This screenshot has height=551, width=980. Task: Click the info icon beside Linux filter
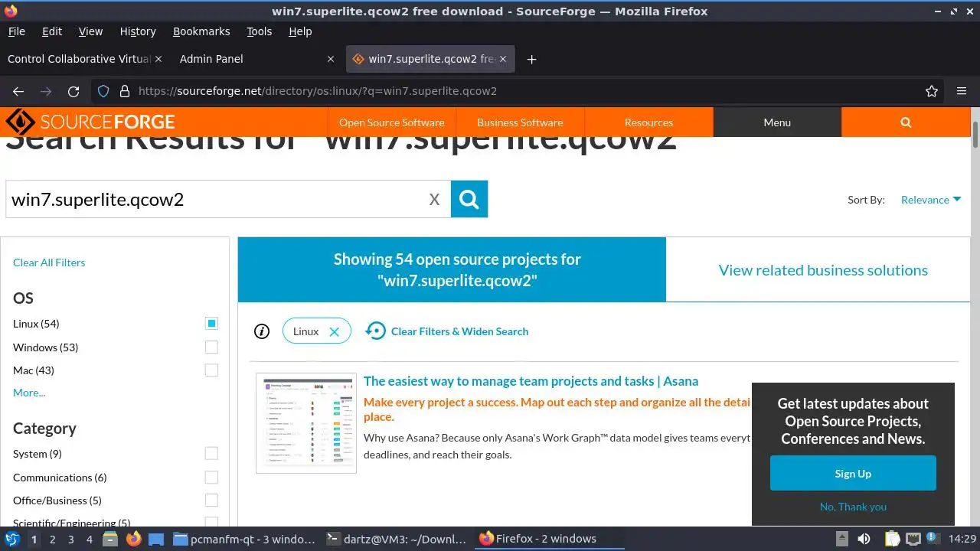click(262, 331)
